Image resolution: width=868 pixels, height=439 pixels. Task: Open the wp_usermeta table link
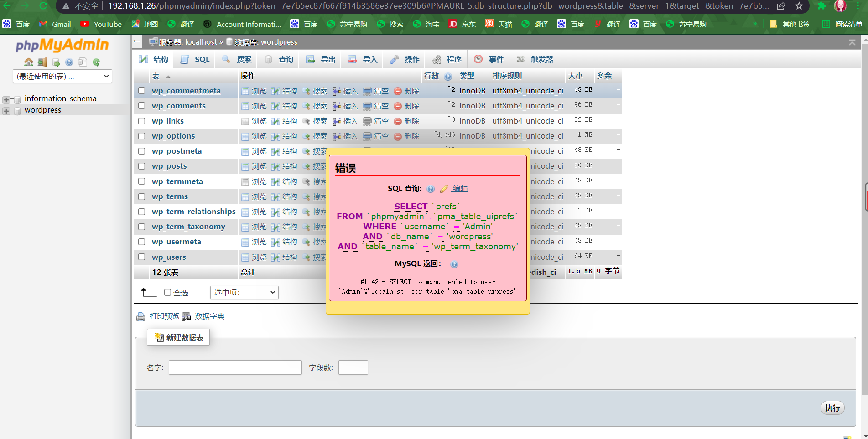coord(177,242)
